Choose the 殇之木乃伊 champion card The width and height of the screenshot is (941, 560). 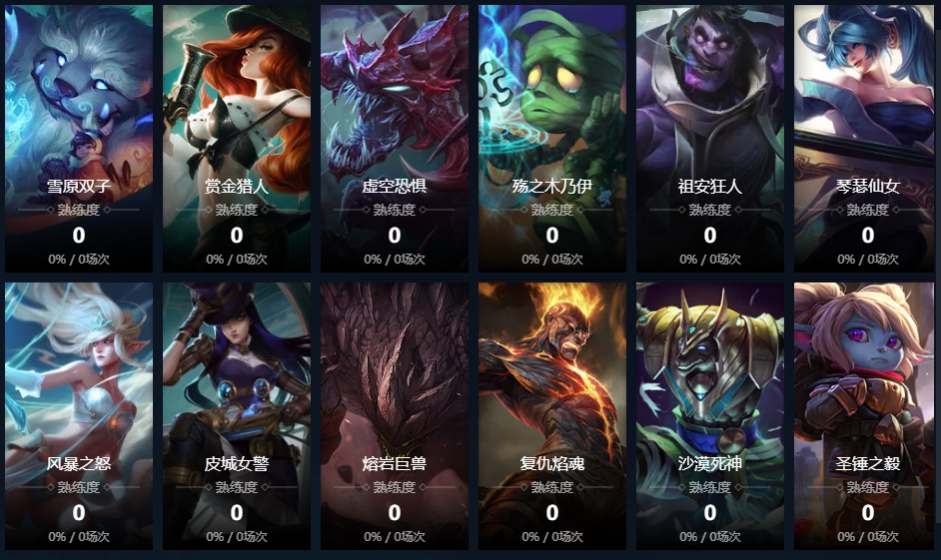pyautogui.click(x=552, y=139)
